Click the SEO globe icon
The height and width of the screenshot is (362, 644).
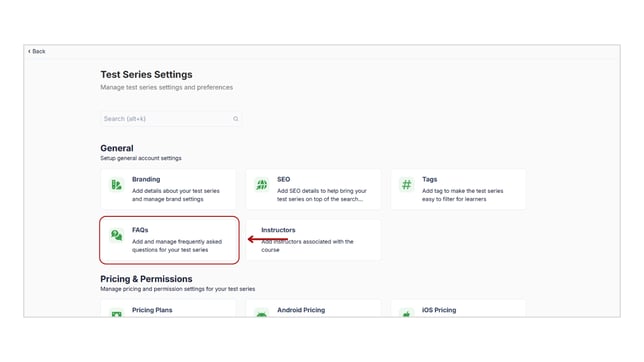(x=262, y=184)
